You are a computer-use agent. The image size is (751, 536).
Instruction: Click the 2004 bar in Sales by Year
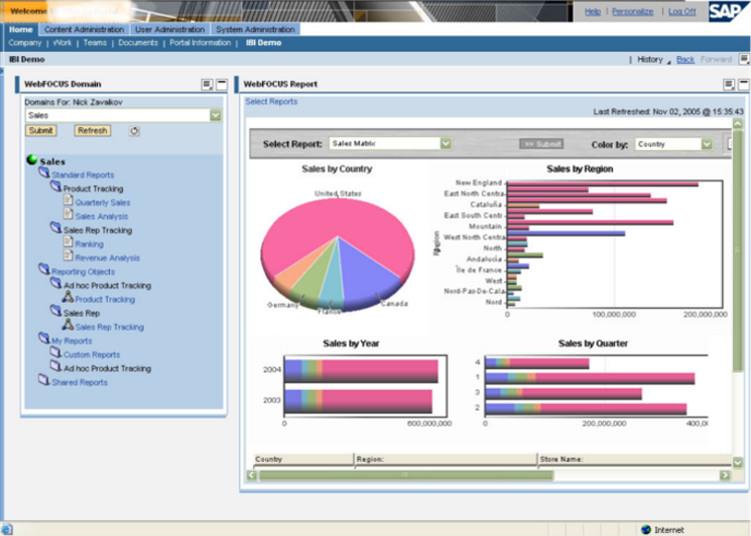click(x=361, y=370)
